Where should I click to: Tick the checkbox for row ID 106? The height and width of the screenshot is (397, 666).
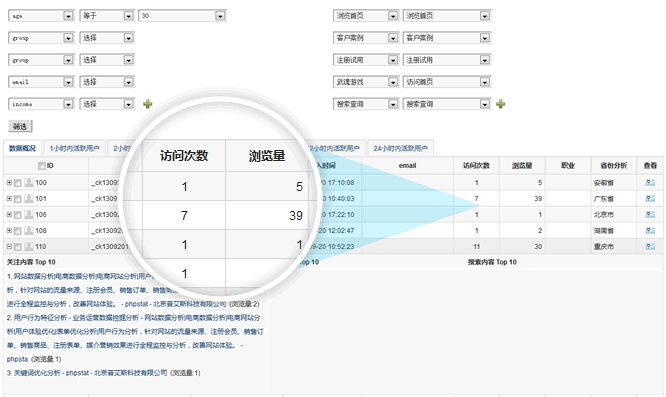[x=18, y=215]
